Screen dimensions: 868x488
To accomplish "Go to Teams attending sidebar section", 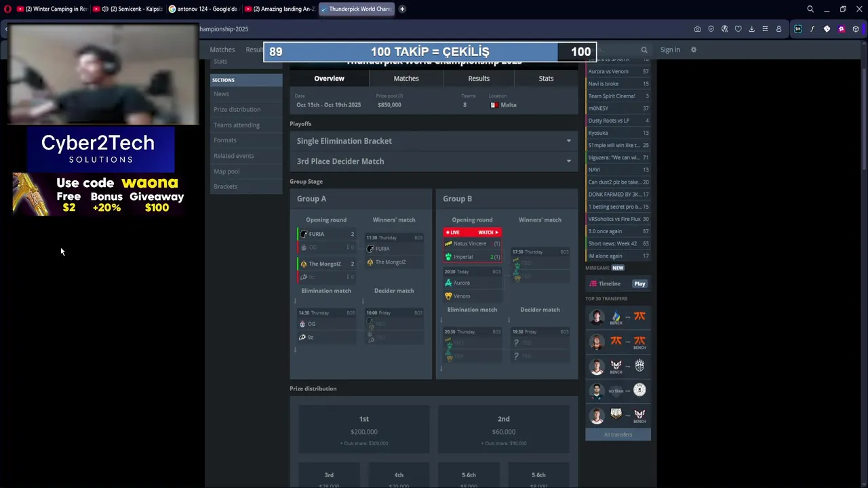I will pyautogui.click(x=237, y=125).
